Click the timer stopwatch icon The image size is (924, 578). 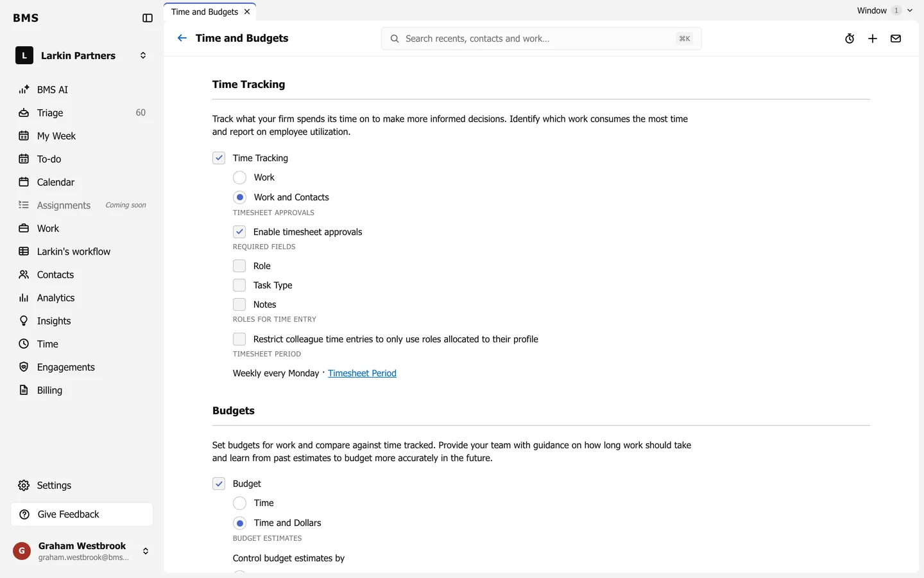click(850, 39)
